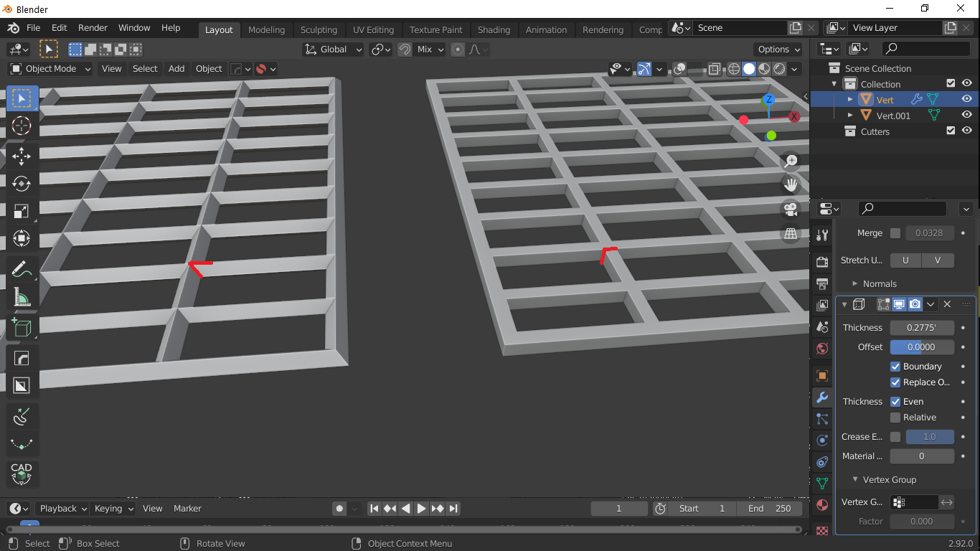The image size is (980, 551).
Task: Select the Add Cube tool
Action: (x=22, y=327)
